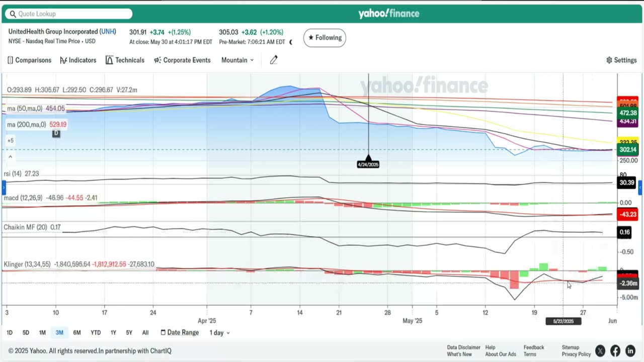Expand the Mountain chart type dropdown
Image resolution: width=644 pixels, height=362 pixels.
tap(237, 60)
